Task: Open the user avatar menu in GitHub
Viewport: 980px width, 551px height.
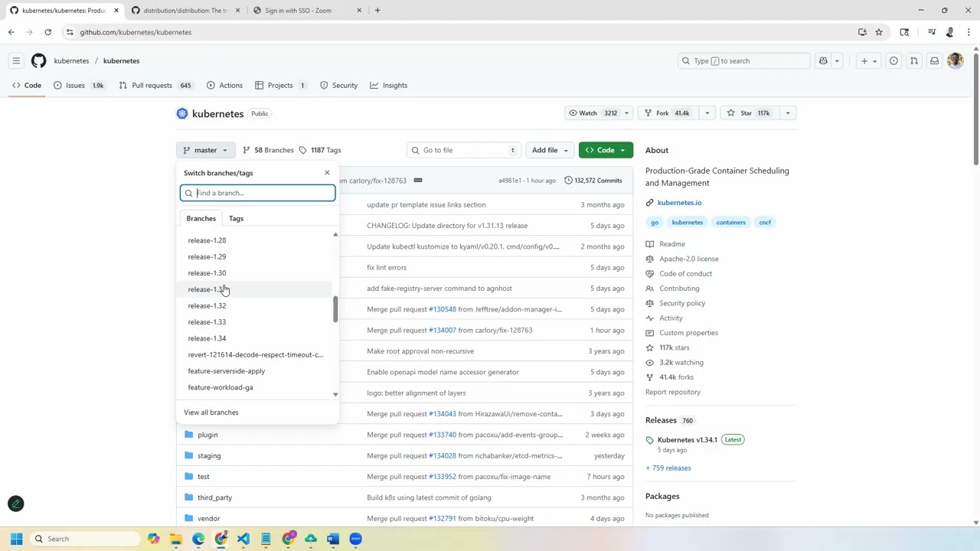Action: click(x=955, y=60)
